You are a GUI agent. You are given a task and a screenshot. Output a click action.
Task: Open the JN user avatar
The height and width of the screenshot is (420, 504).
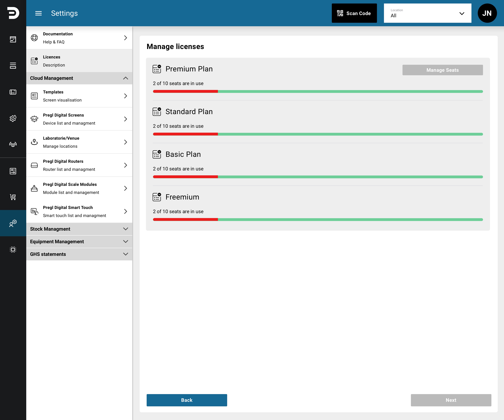click(487, 13)
